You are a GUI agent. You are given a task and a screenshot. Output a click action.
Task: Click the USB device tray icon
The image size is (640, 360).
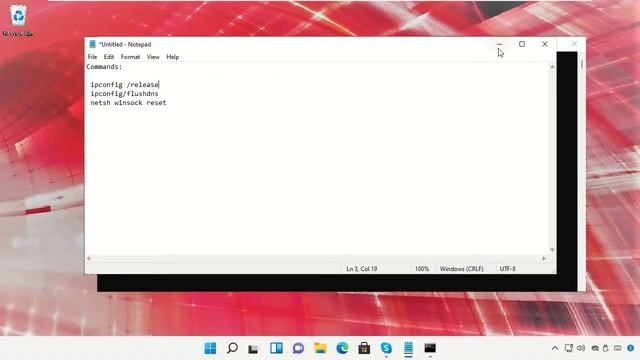[606, 348]
